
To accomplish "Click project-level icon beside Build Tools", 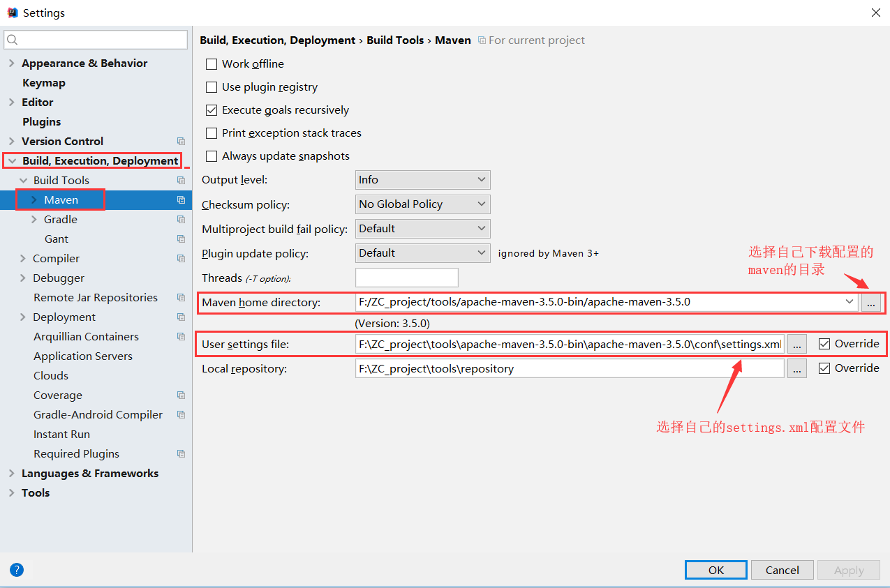I will (x=181, y=180).
